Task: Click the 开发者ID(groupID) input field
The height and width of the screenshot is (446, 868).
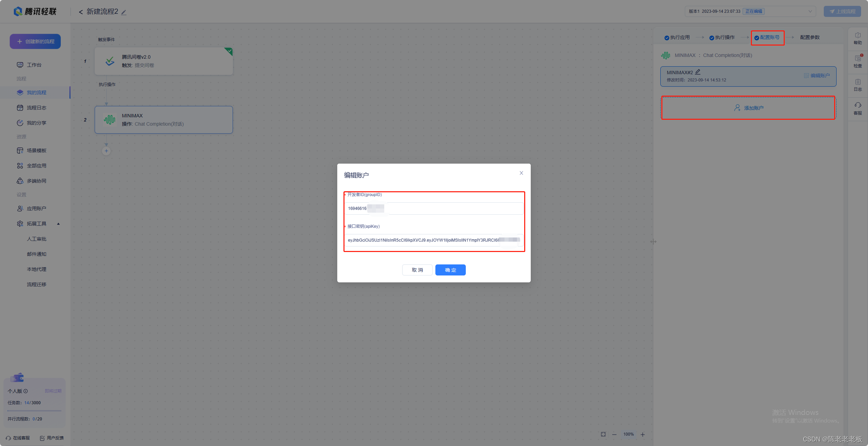Action: click(x=434, y=209)
